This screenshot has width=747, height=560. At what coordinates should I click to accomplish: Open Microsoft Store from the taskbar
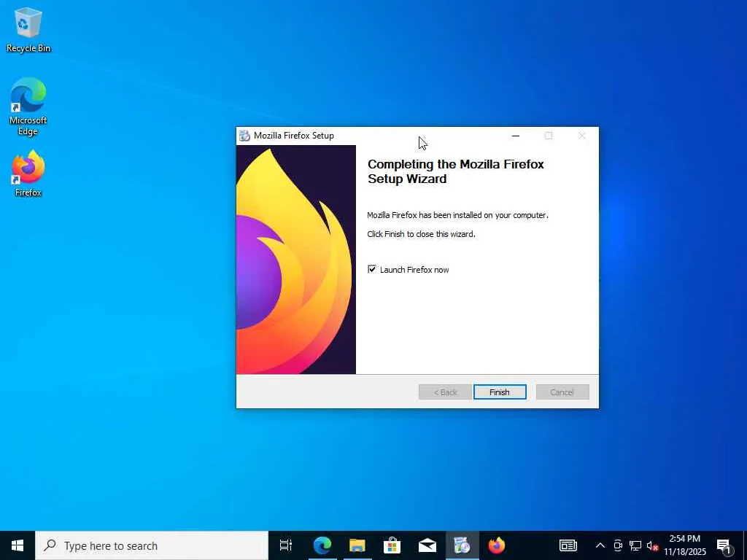tap(392, 545)
